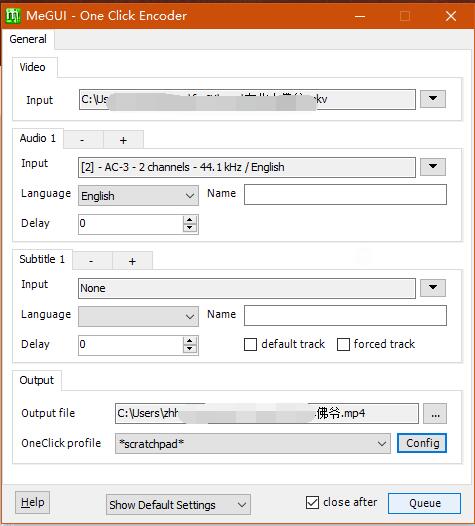This screenshot has width=475, height=526.
Task: Select the Subtitle 1 tab
Action: [x=42, y=259]
